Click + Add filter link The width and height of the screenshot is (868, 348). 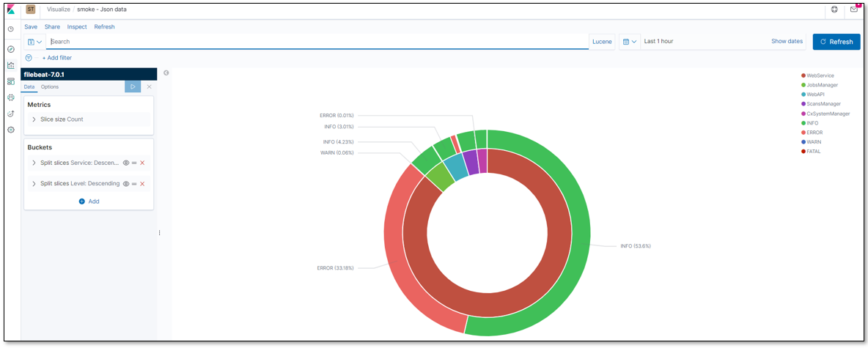click(57, 58)
